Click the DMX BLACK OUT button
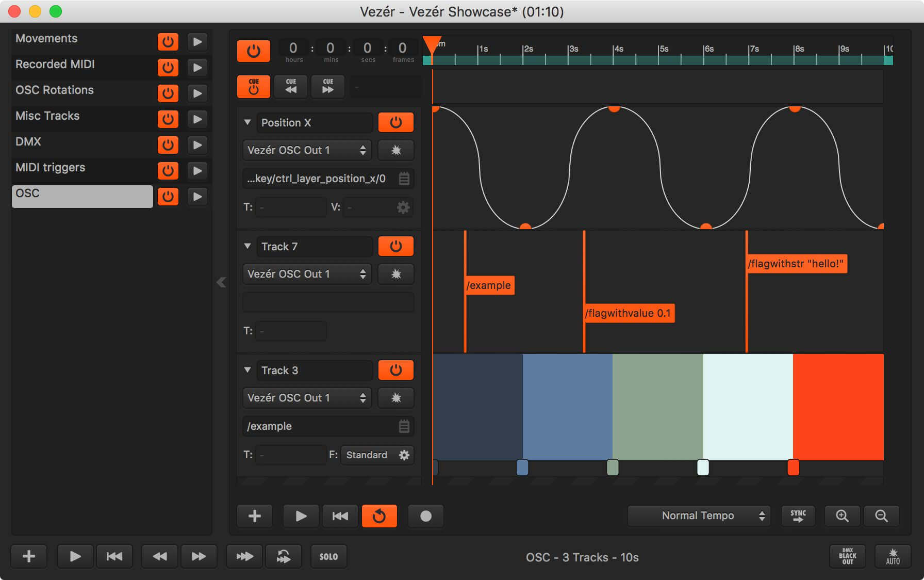 pos(848,556)
